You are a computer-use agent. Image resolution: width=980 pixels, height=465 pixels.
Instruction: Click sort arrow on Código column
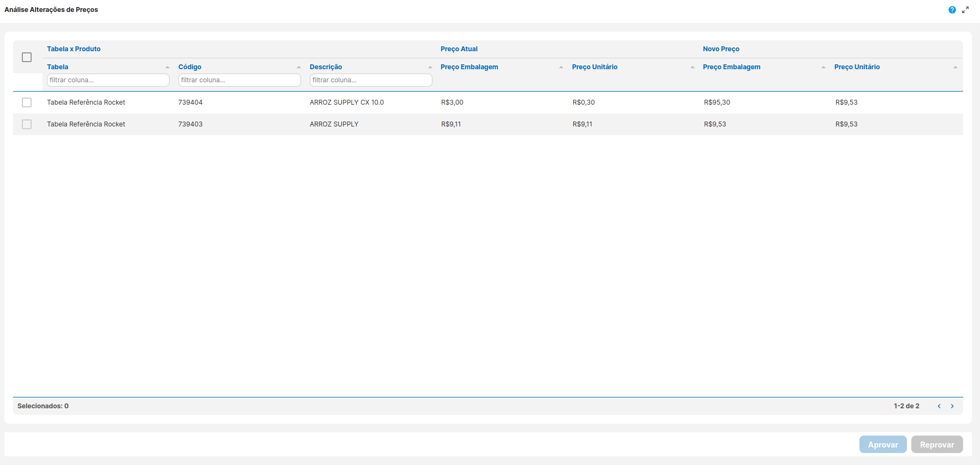pyautogui.click(x=299, y=67)
